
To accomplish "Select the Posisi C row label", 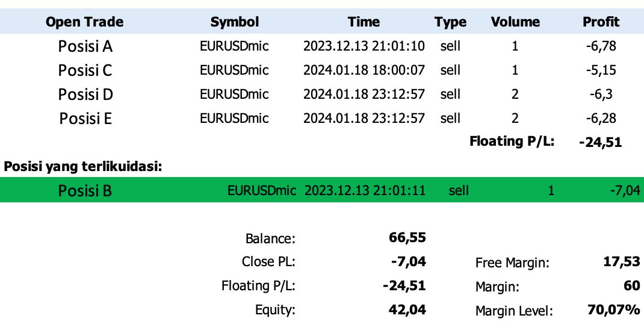I will (85, 70).
